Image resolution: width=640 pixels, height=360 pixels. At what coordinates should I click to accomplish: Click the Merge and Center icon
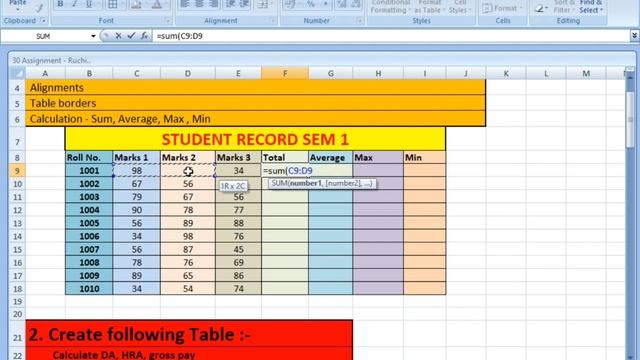(x=262, y=4)
